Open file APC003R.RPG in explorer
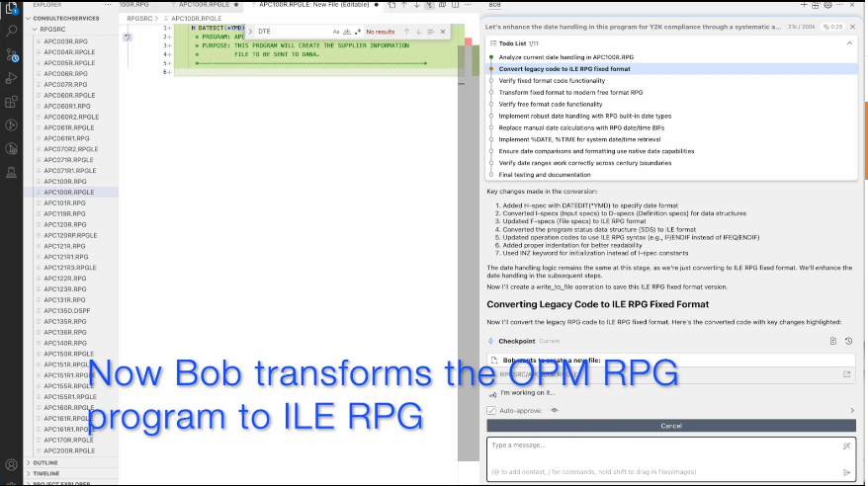Screen dimensions: 868x486 point(65,41)
